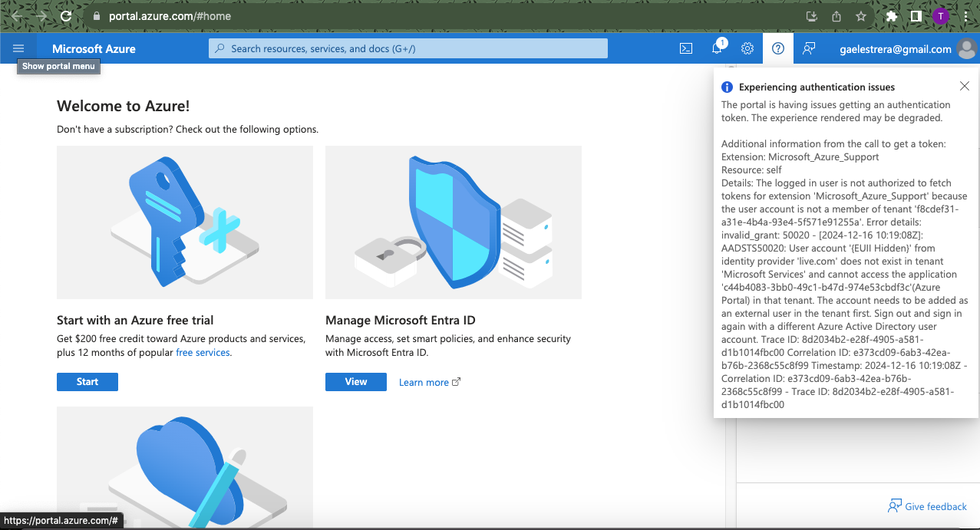Open notifications bell icon
Screen dimensions: 980x530
(x=717, y=48)
